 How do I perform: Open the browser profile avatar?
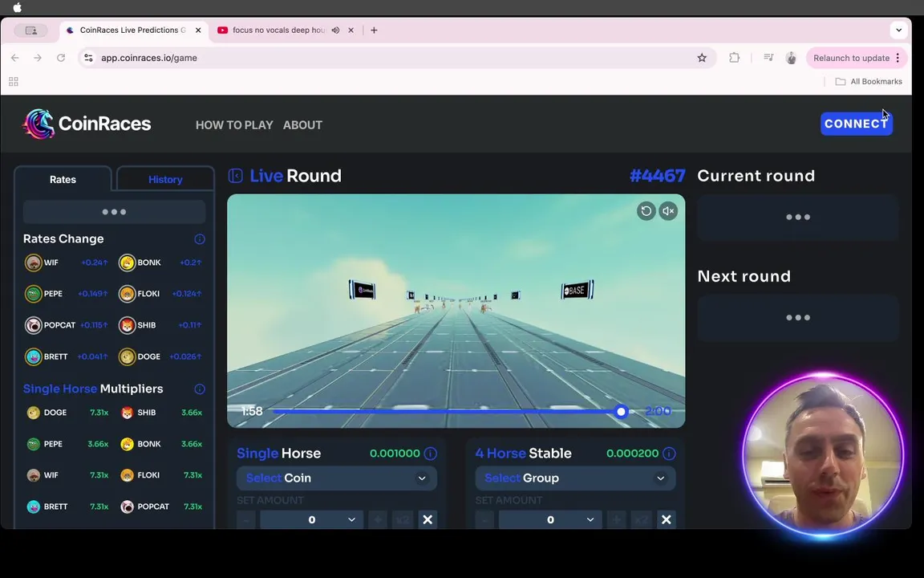pos(791,58)
